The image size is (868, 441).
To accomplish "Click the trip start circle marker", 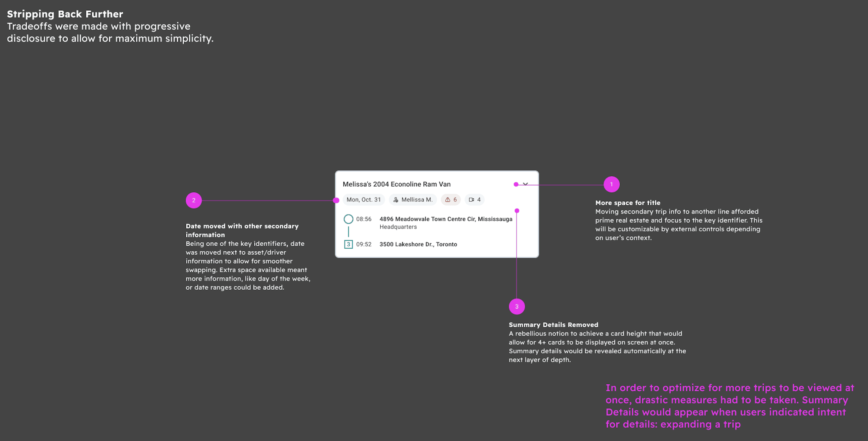I will 348,219.
